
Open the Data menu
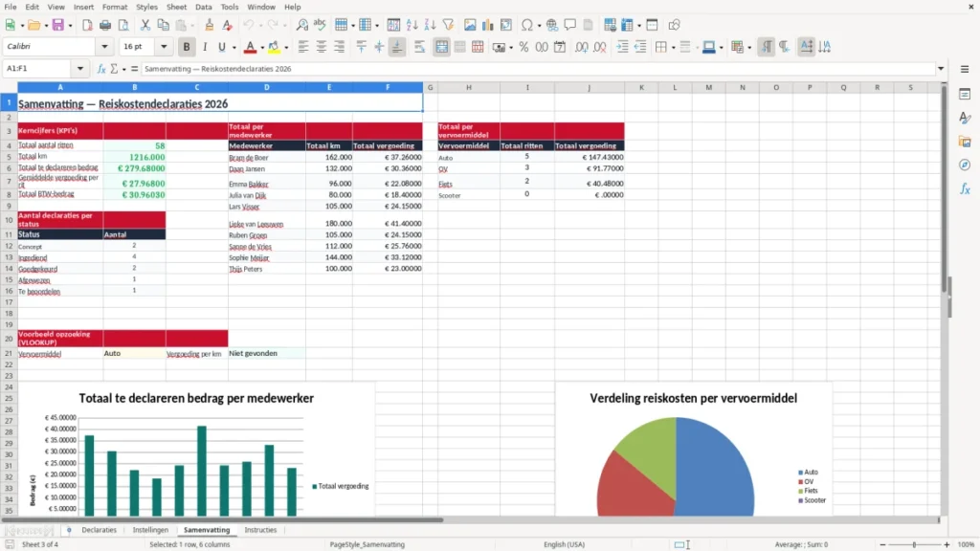click(203, 7)
